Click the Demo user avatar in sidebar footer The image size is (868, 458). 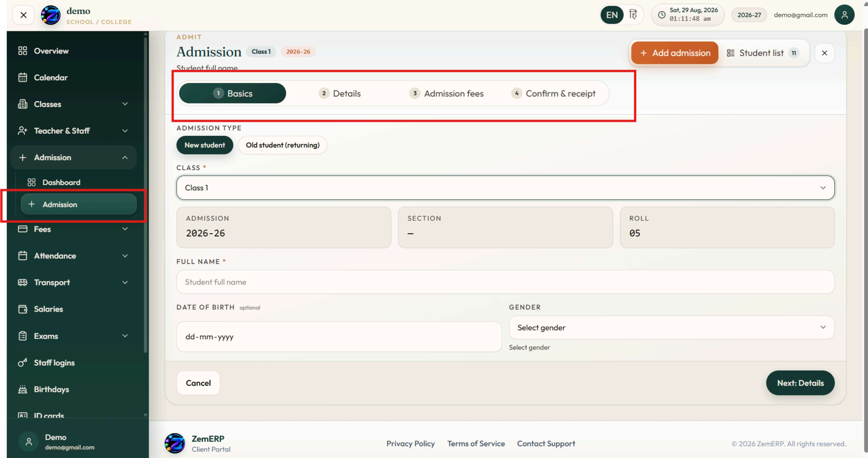coord(29,442)
